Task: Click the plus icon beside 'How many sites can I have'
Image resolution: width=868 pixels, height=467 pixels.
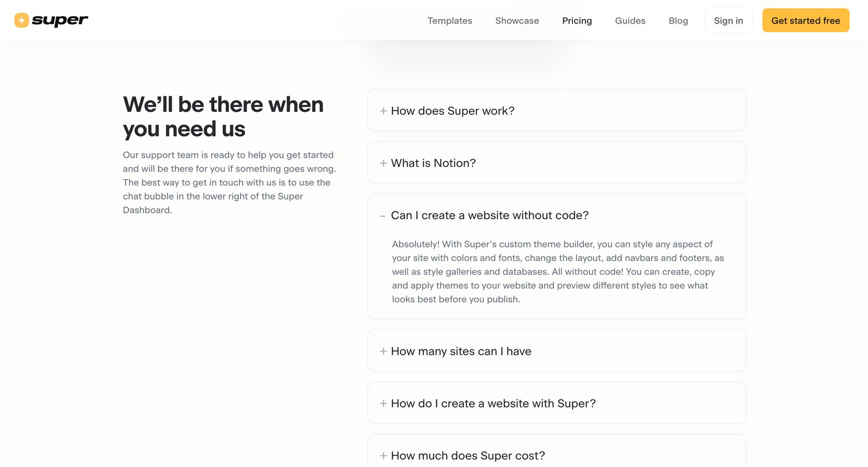Action: pyautogui.click(x=383, y=351)
